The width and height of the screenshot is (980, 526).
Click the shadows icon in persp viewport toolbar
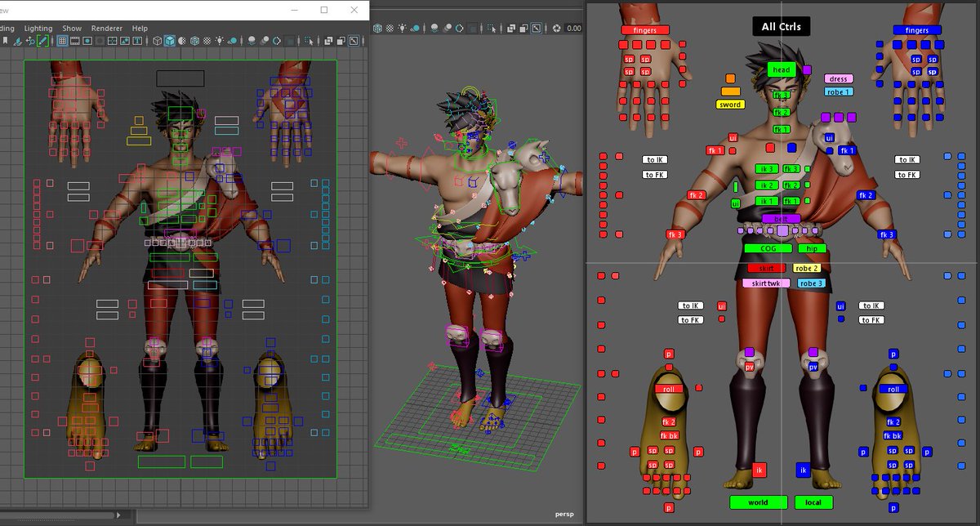(x=414, y=29)
